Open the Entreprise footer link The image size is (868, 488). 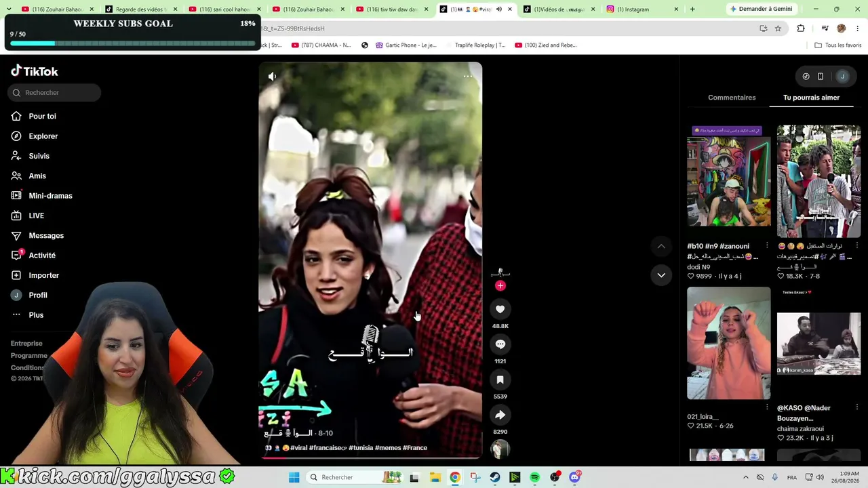pyautogui.click(x=26, y=344)
